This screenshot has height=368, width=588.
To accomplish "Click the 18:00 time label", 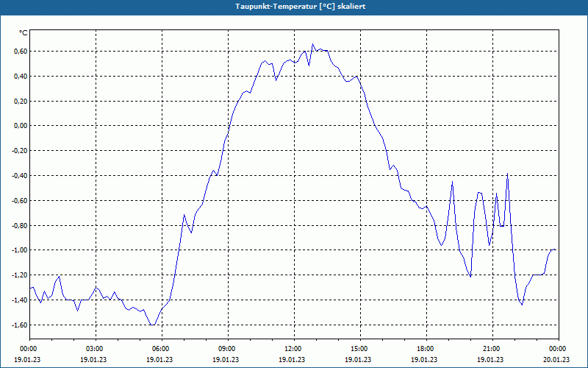I will (x=426, y=349).
